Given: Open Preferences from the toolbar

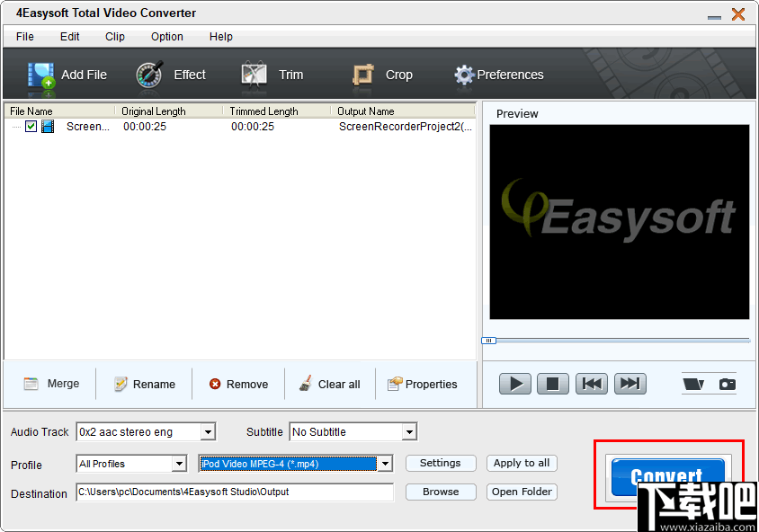Looking at the screenshot, I should (464, 75).
